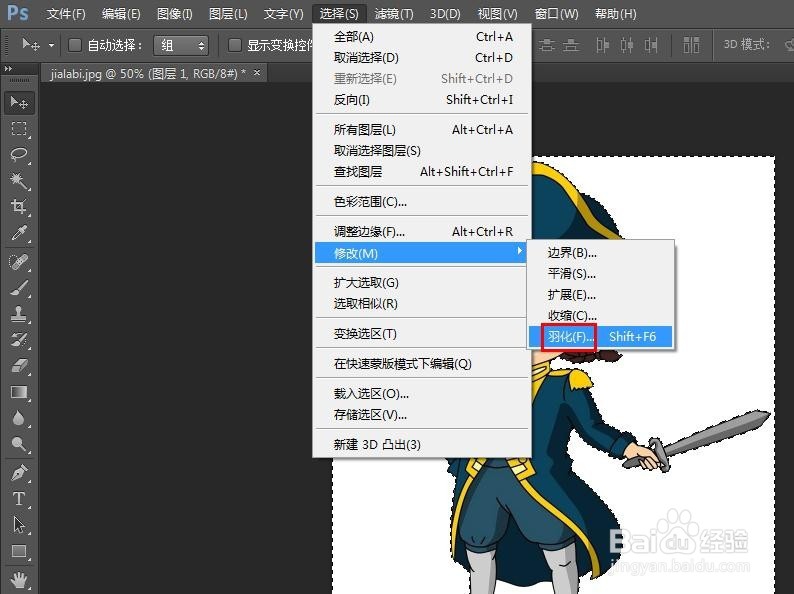Click the distribute left edges icon
Image resolution: width=794 pixels, height=594 pixels.
602,45
